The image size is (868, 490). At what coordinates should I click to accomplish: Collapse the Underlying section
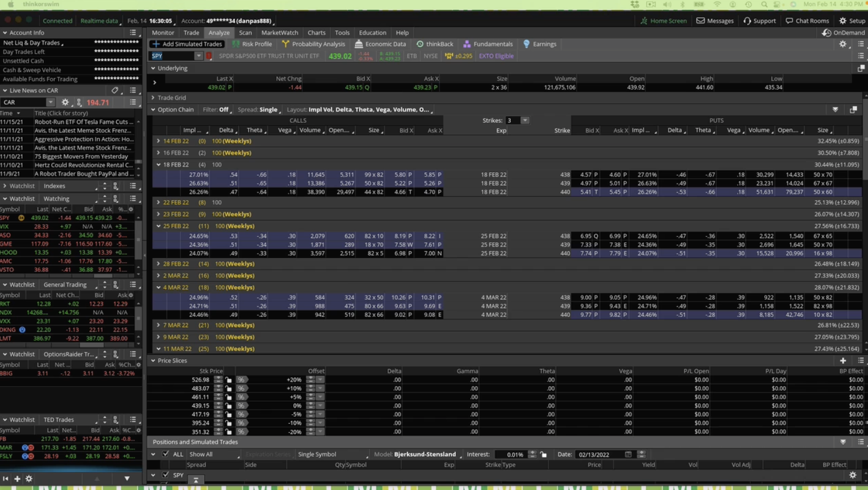click(x=153, y=68)
